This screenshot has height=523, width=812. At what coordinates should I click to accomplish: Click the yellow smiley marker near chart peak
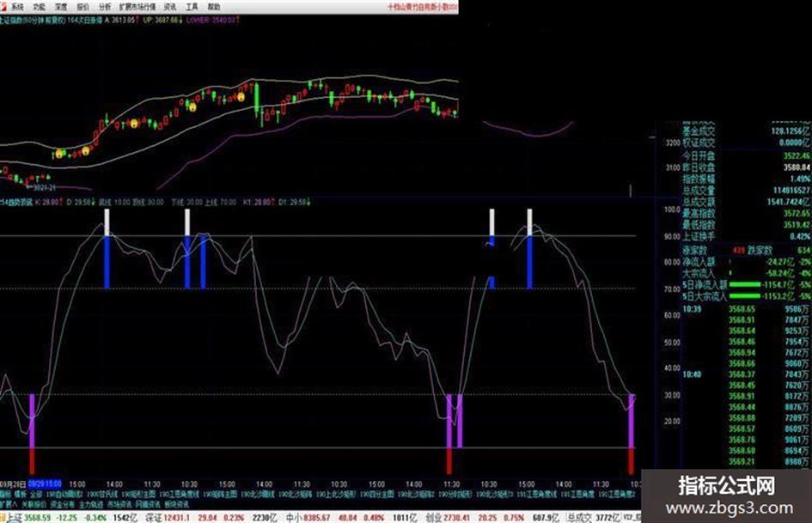[241, 97]
